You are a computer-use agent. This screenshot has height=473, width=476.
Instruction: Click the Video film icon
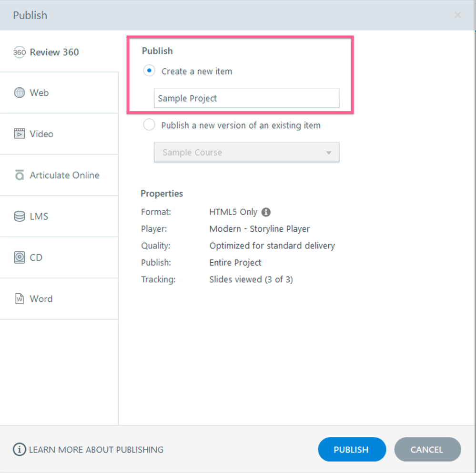tap(19, 134)
